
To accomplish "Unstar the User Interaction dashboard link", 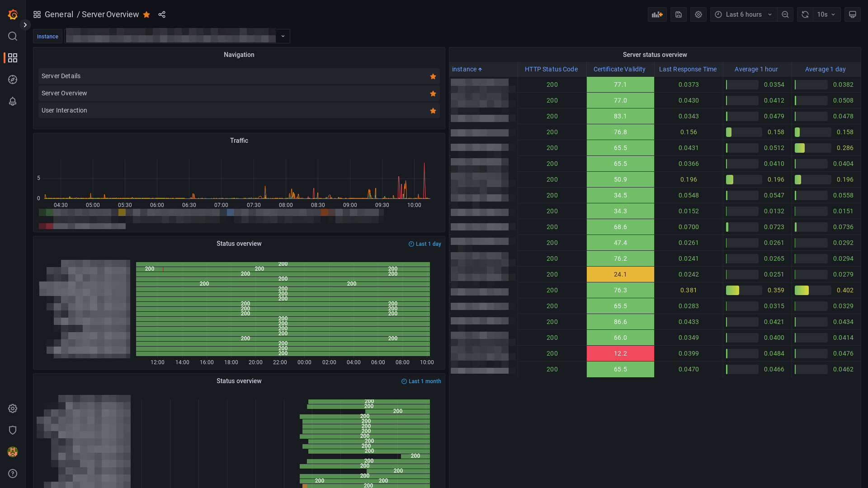I will pyautogui.click(x=433, y=111).
